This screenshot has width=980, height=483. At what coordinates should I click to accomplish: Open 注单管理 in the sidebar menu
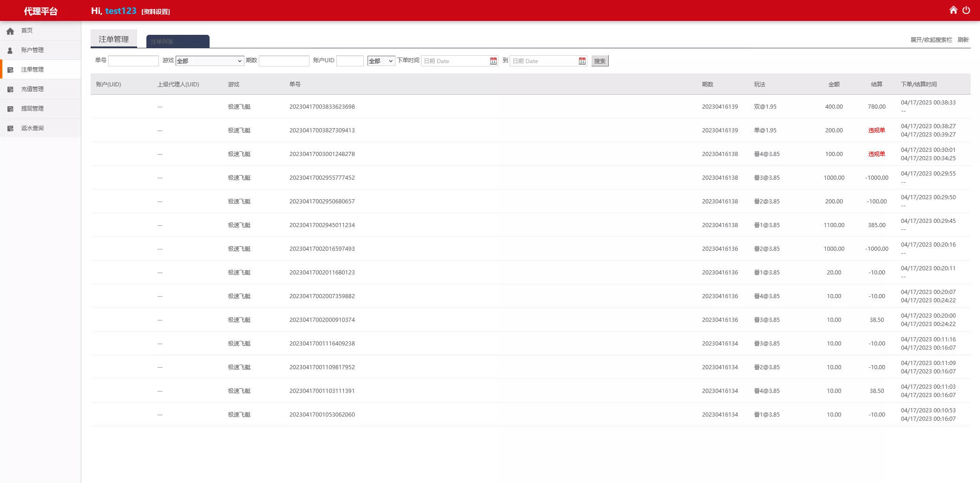[x=32, y=70]
